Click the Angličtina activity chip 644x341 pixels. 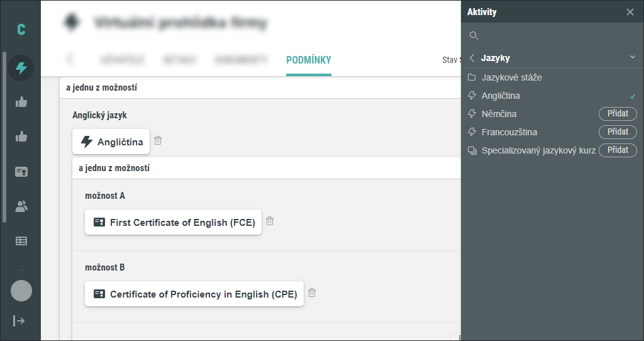tap(111, 142)
